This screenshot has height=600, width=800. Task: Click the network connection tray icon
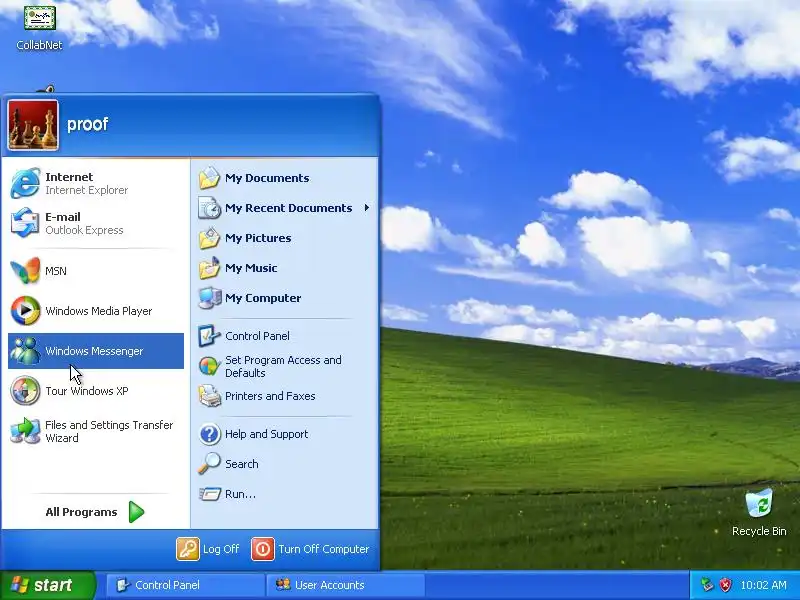click(707, 585)
